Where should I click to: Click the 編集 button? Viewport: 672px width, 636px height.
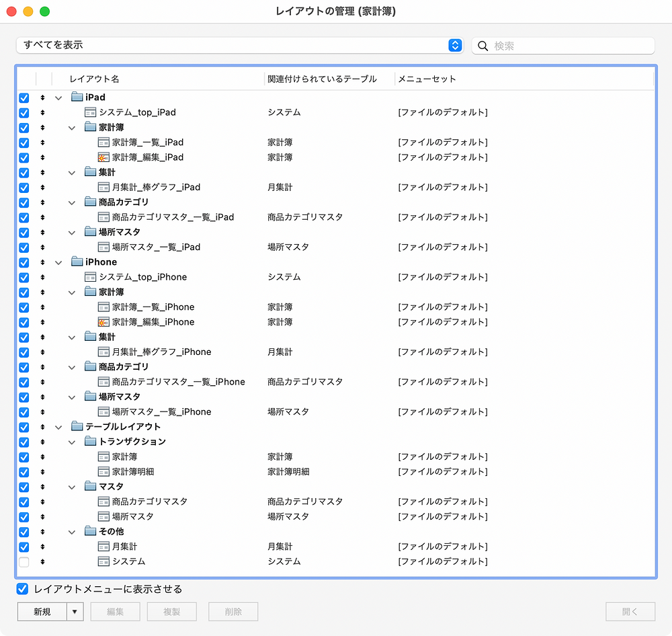click(116, 612)
